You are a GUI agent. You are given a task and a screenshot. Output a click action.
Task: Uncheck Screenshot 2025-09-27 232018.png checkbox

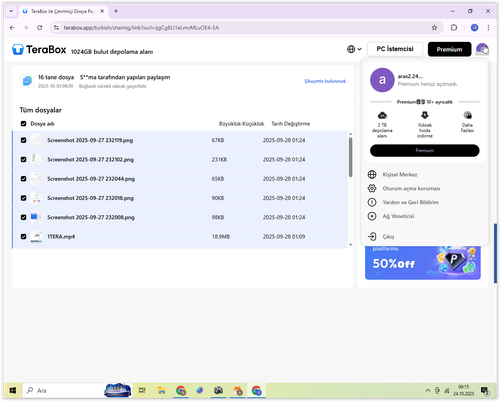[23, 198]
